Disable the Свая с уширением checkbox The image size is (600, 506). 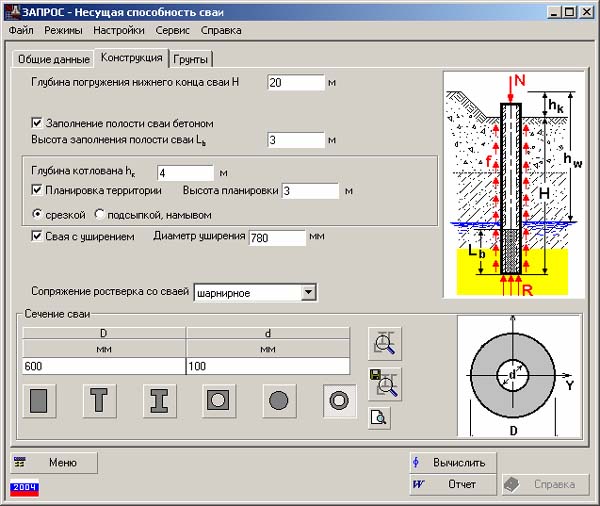[37, 237]
